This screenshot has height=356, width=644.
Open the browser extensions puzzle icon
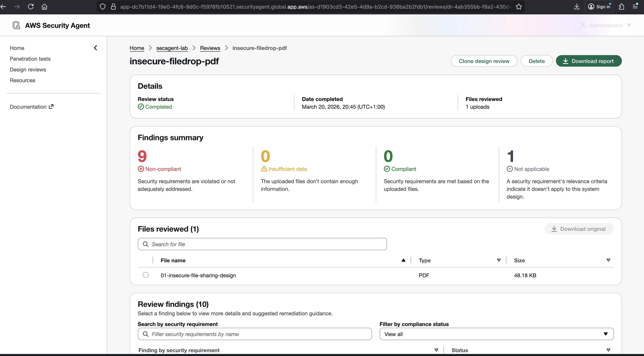point(622,7)
